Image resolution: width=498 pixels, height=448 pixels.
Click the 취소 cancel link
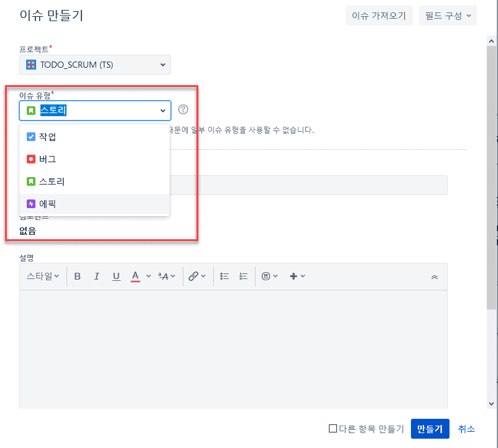coord(466,429)
